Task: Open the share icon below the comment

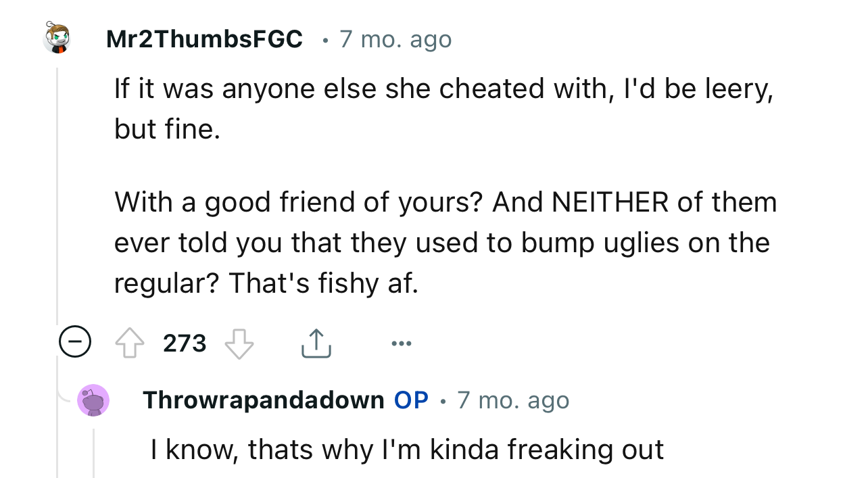Action: click(x=316, y=342)
